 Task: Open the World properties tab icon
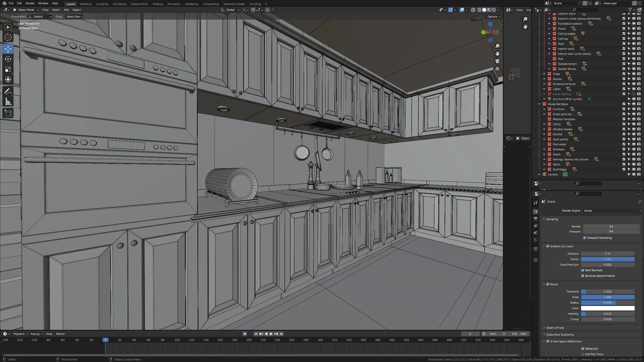coord(536,240)
